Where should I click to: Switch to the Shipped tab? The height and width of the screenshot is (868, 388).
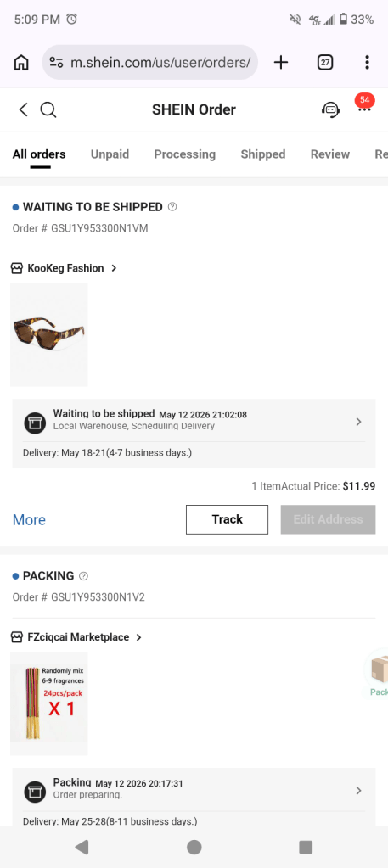(262, 154)
